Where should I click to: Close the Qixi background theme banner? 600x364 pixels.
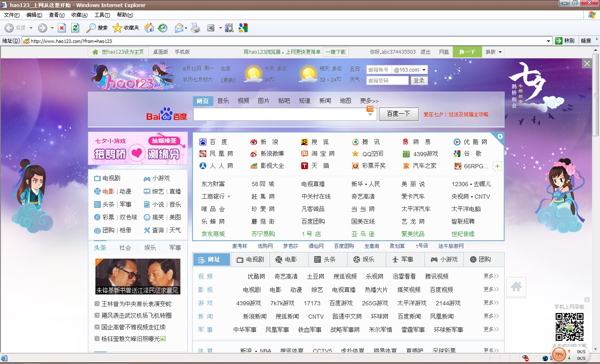pyautogui.click(x=587, y=63)
